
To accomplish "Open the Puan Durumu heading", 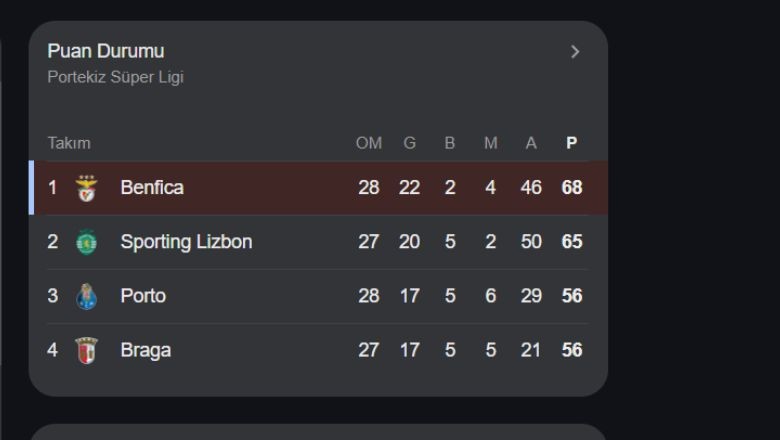I will (106, 51).
